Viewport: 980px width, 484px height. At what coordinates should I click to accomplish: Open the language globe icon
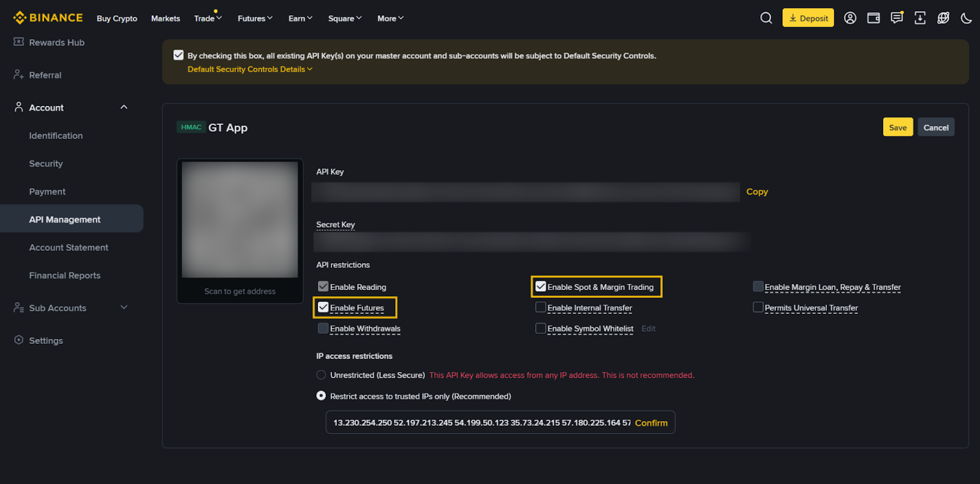coord(943,18)
